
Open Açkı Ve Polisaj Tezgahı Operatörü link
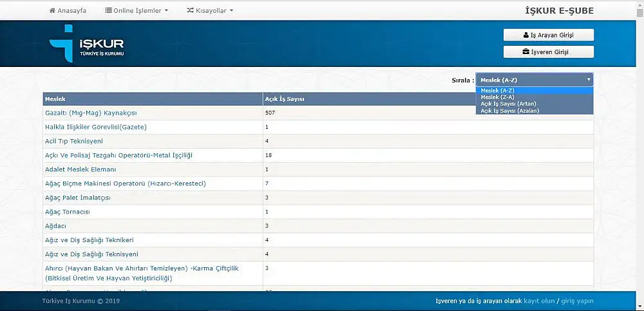(118, 155)
